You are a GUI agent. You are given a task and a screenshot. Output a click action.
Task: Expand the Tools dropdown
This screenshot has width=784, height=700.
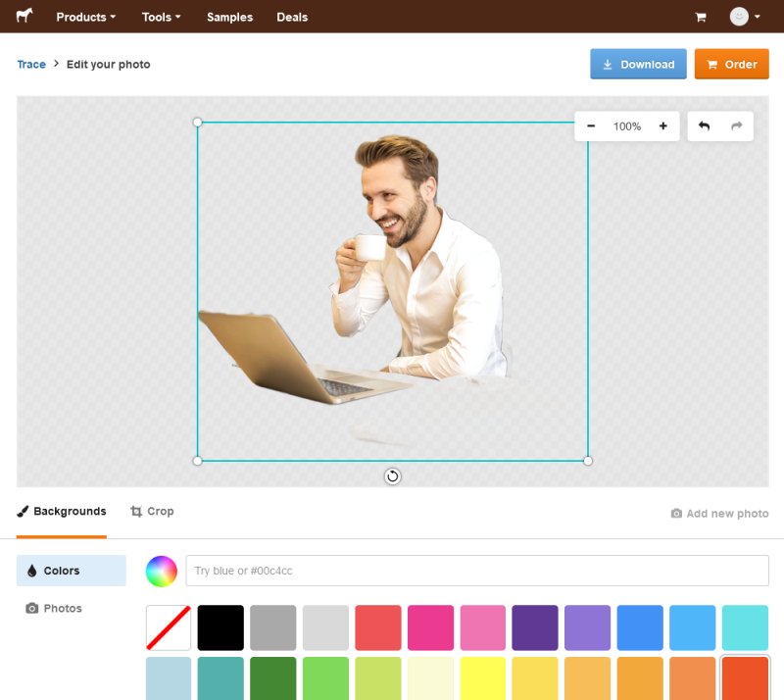tap(160, 17)
